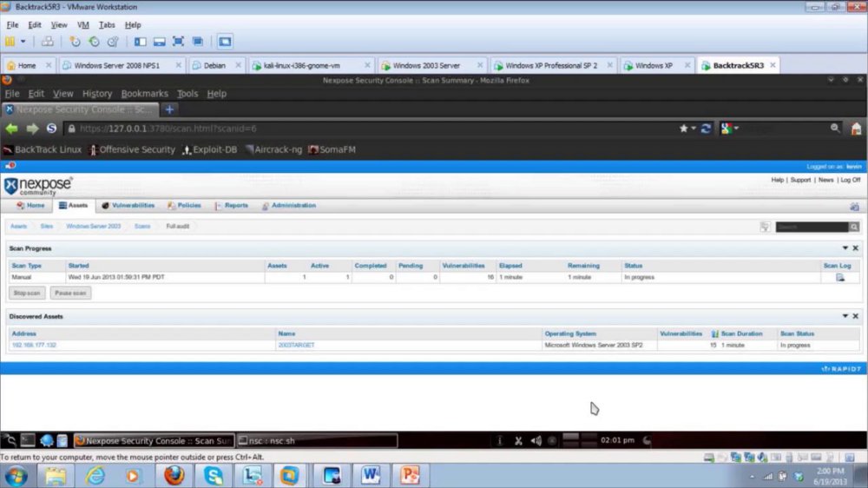This screenshot has height=488, width=868.
Task: Click Exploit-DB bookmark
Action: pyautogui.click(x=210, y=149)
